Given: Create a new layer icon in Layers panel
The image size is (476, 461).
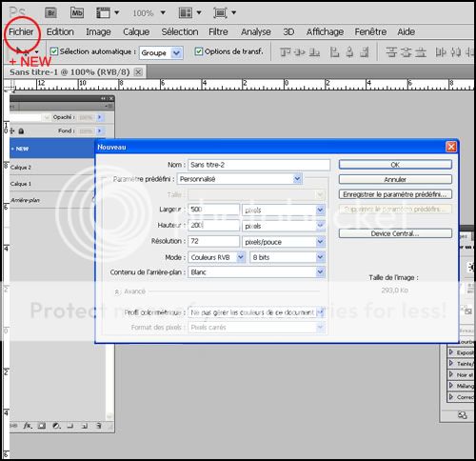Looking at the screenshot, I should [x=85, y=426].
